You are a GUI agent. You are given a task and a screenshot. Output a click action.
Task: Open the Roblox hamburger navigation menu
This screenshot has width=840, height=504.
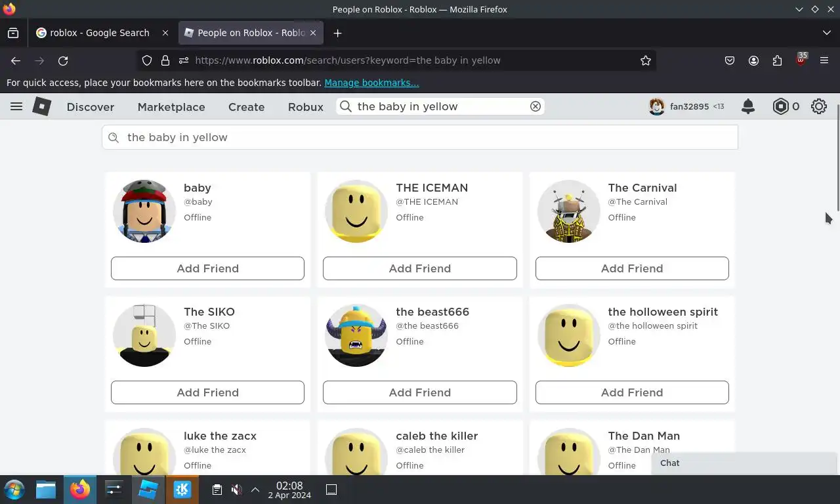16,106
